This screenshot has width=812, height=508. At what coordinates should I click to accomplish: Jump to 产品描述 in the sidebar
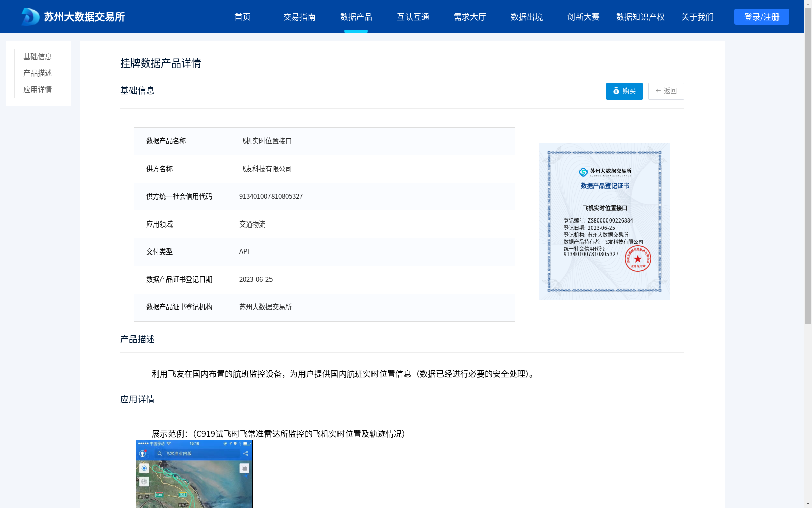coord(38,73)
